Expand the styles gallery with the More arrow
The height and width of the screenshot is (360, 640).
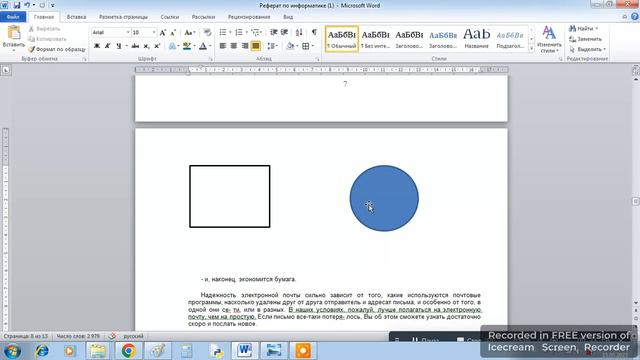tap(531, 49)
